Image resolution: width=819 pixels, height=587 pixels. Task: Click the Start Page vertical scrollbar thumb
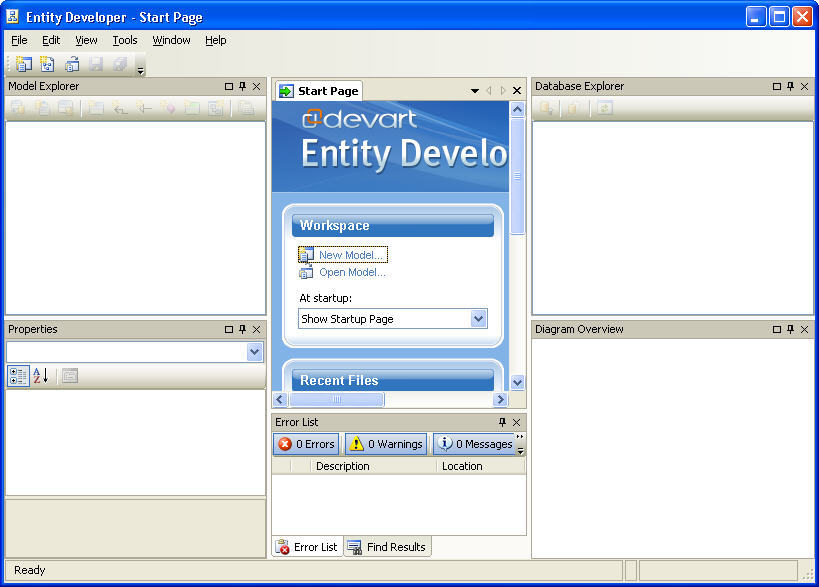click(x=517, y=176)
